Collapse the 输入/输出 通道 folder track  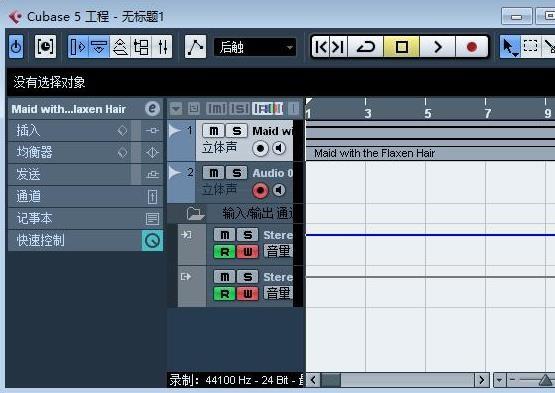click(195, 213)
